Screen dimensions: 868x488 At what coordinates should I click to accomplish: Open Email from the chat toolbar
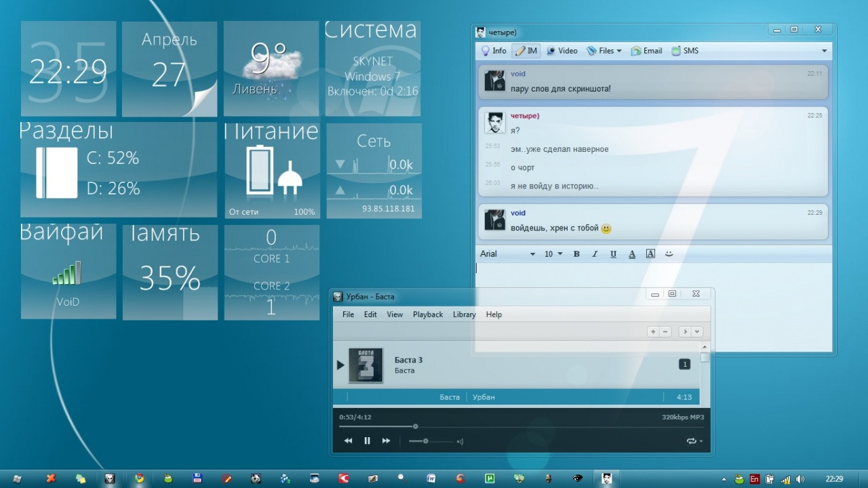pos(646,51)
